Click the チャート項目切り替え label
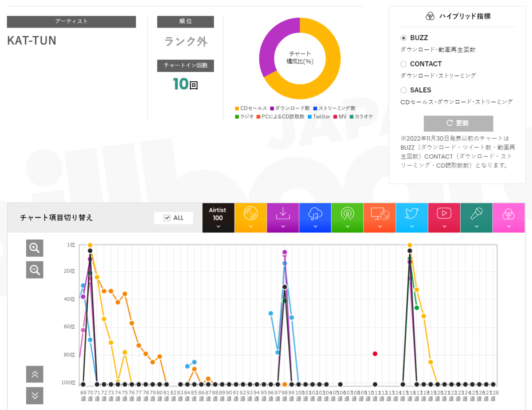Screen dimensions: 532x410 click(56, 218)
